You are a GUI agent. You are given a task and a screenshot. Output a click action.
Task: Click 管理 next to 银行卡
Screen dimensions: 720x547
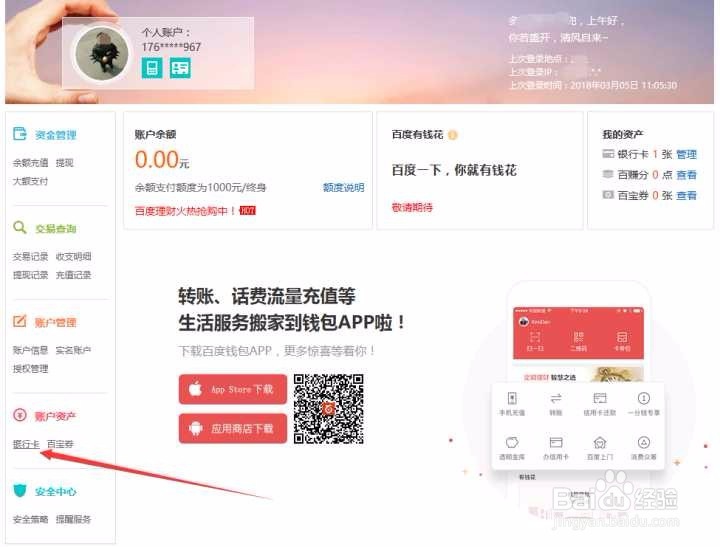click(686, 154)
